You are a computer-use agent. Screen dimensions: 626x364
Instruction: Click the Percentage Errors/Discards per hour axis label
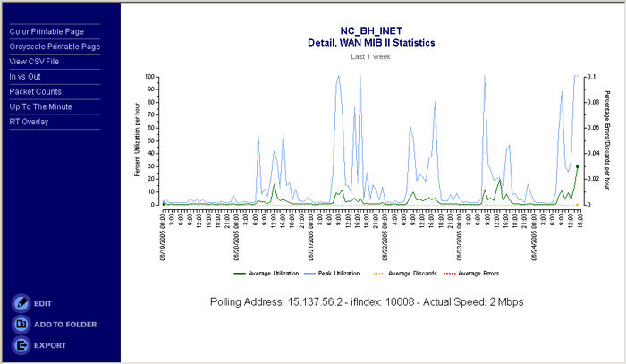click(607, 140)
